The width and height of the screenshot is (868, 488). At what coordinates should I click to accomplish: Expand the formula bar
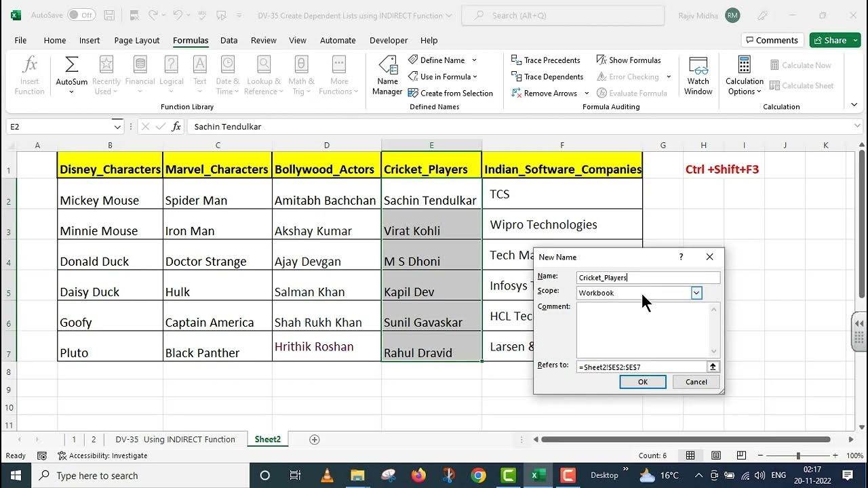[x=858, y=126]
